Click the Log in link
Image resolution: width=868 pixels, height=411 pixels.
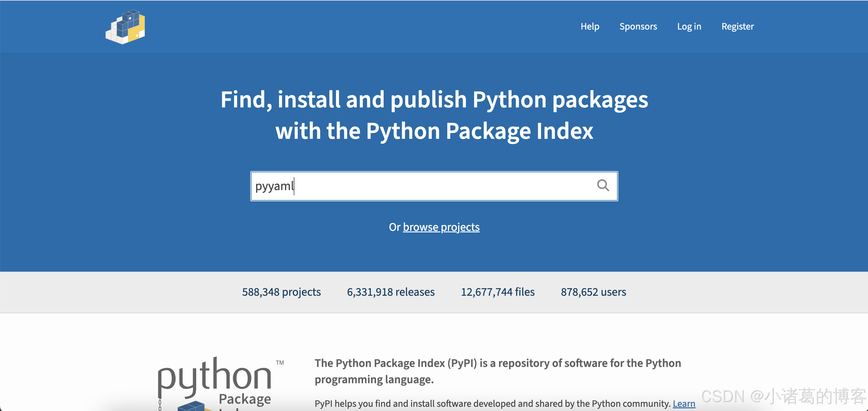(x=689, y=26)
